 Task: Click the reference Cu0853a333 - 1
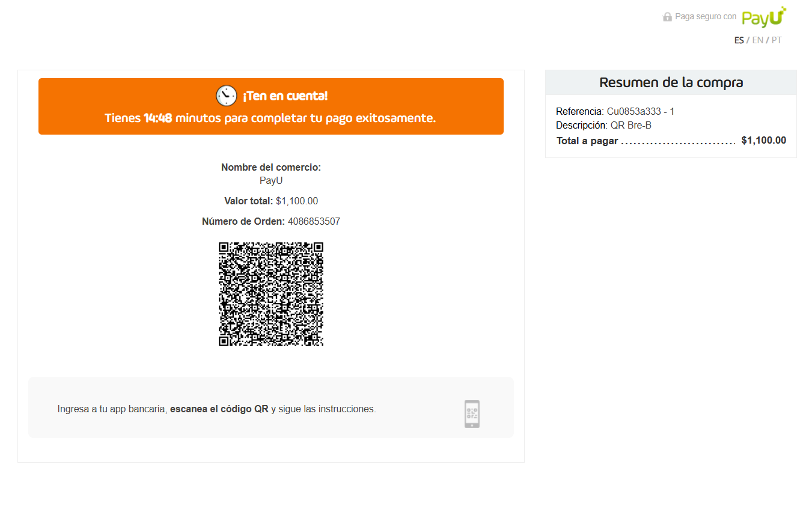640,112
